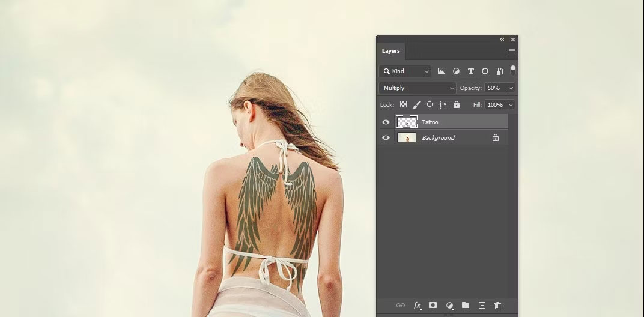This screenshot has width=644, height=317.
Task: Click the Link layers icon
Action: pos(401,305)
